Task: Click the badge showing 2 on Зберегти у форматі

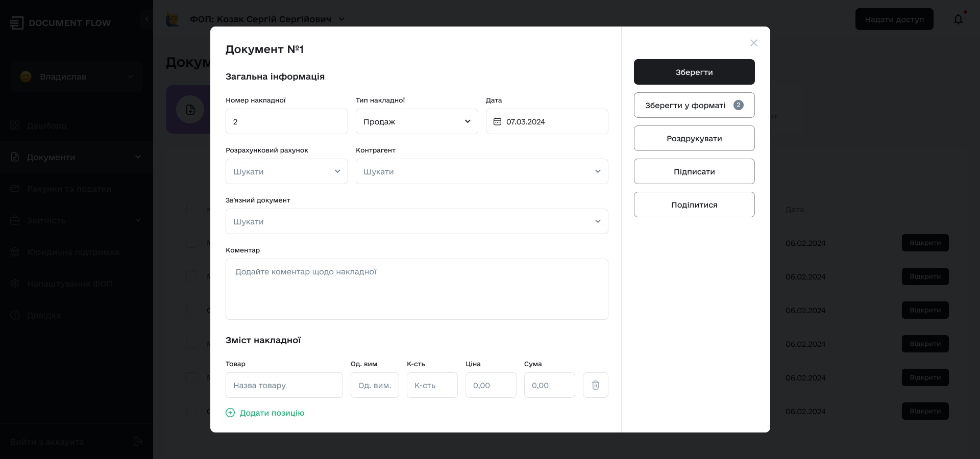Action: [x=738, y=105]
